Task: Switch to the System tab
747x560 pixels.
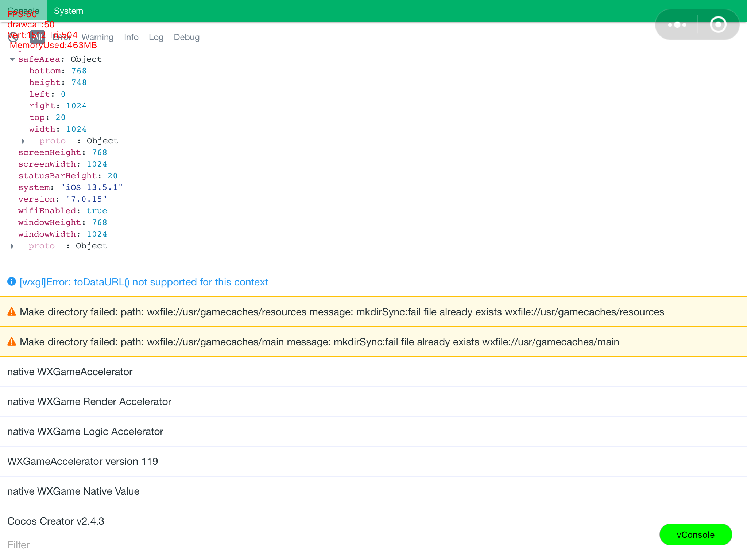Action: (69, 11)
